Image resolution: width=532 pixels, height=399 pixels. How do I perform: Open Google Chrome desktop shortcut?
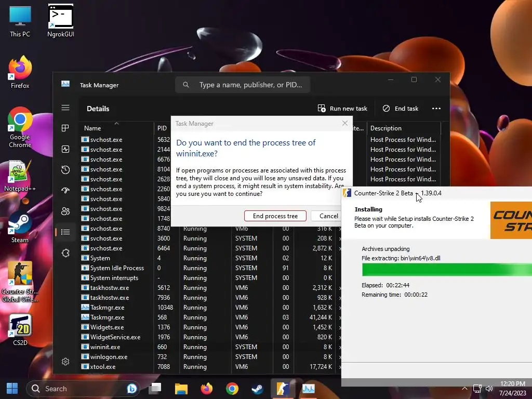(x=20, y=128)
